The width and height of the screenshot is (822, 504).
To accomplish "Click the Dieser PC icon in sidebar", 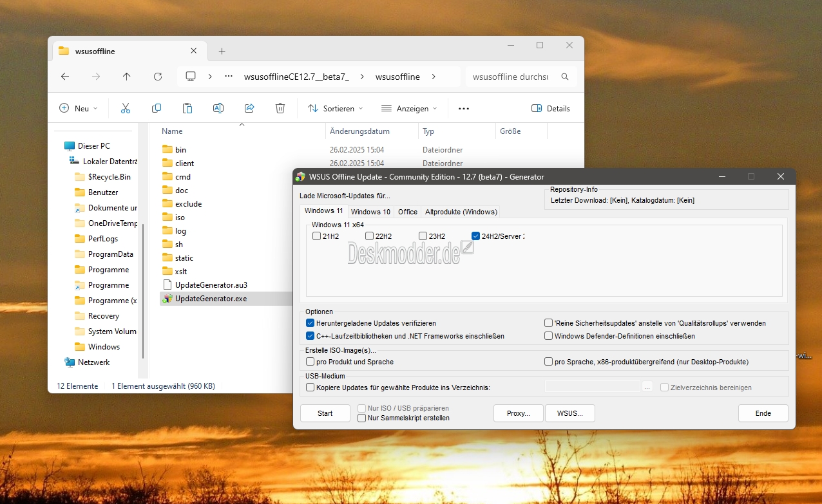I will (x=70, y=146).
